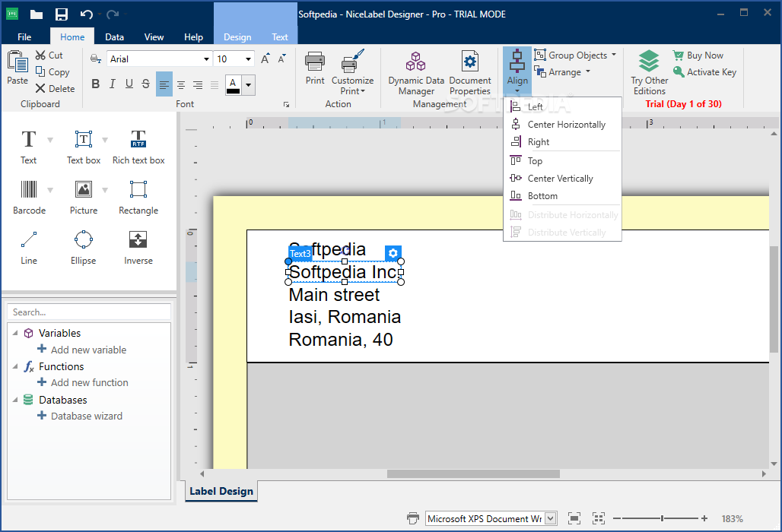Toggle Bold formatting
The height and width of the screenshot is (532, 782).
(x=95, y=84)
